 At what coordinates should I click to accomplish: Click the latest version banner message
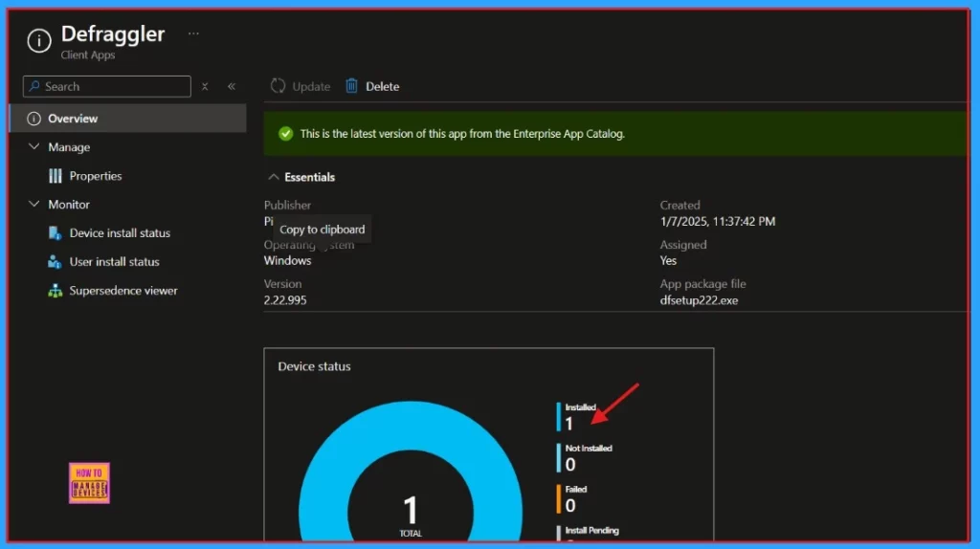[462, 134]
